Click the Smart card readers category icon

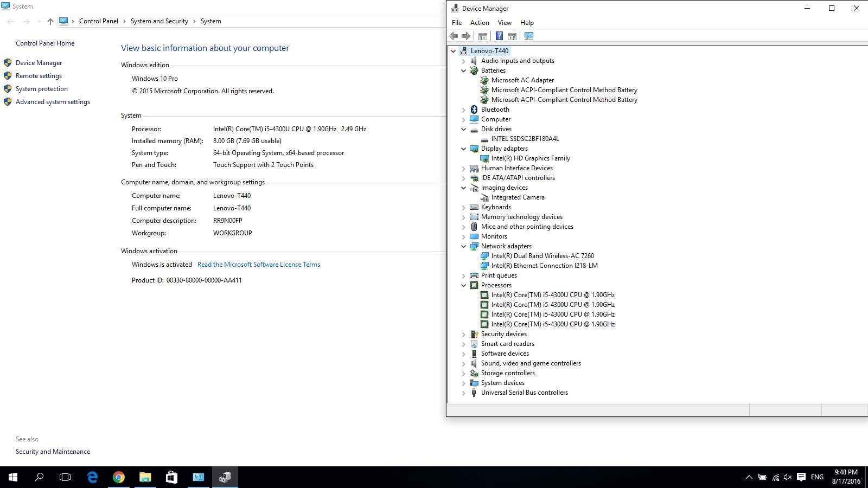pos(474,344)
